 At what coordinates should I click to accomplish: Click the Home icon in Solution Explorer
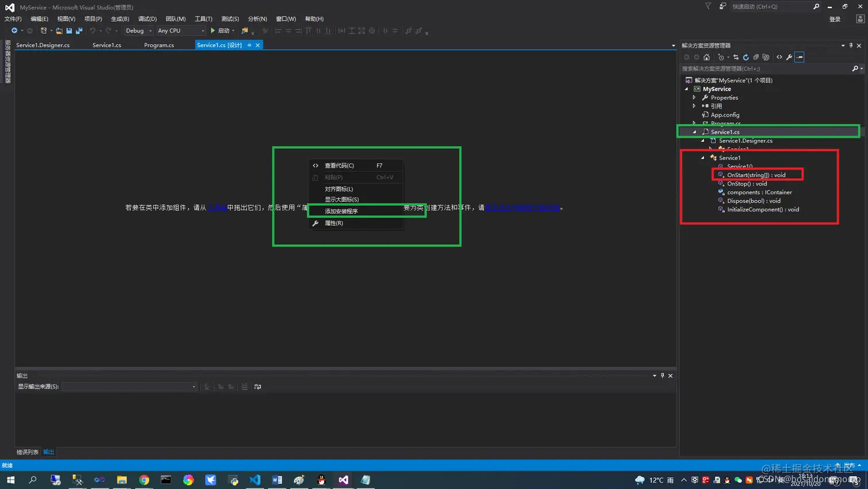(x=707, y=57)
